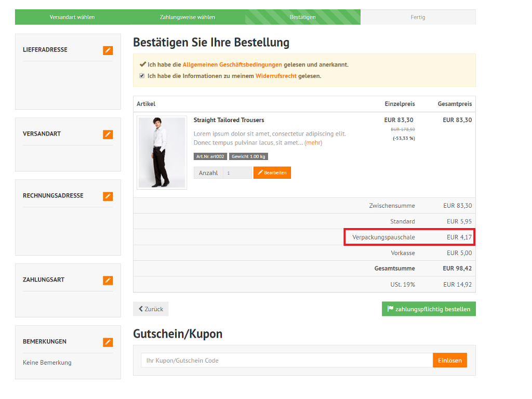Open Rechnungsadresse edit pencil icon
The height and width of the screenshot is (399, 532).
pos(108,196)
